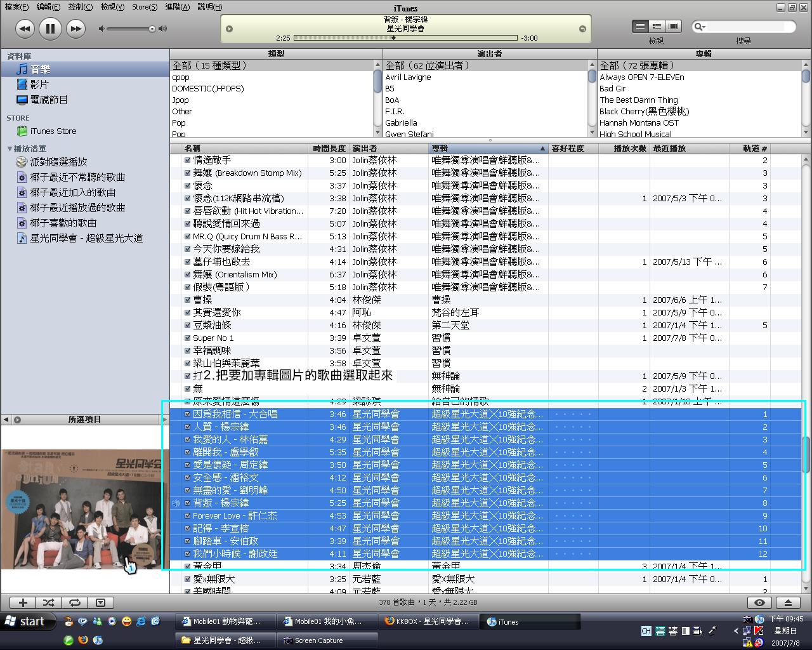This screenshot has width=812, height=650.
Task: Switch to grouped album view mode
Action: pyautogui.click(x=657, y=26)
